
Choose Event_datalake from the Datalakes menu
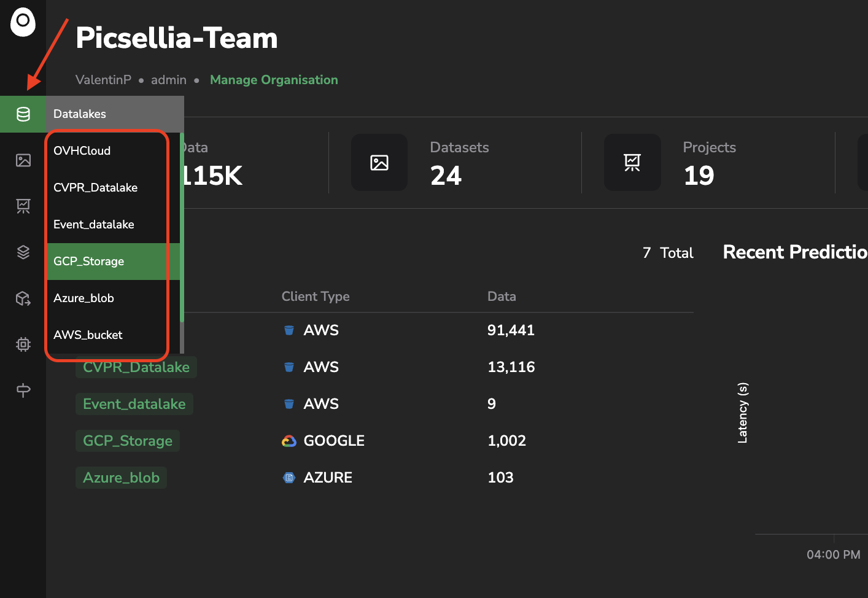point(114,225)
